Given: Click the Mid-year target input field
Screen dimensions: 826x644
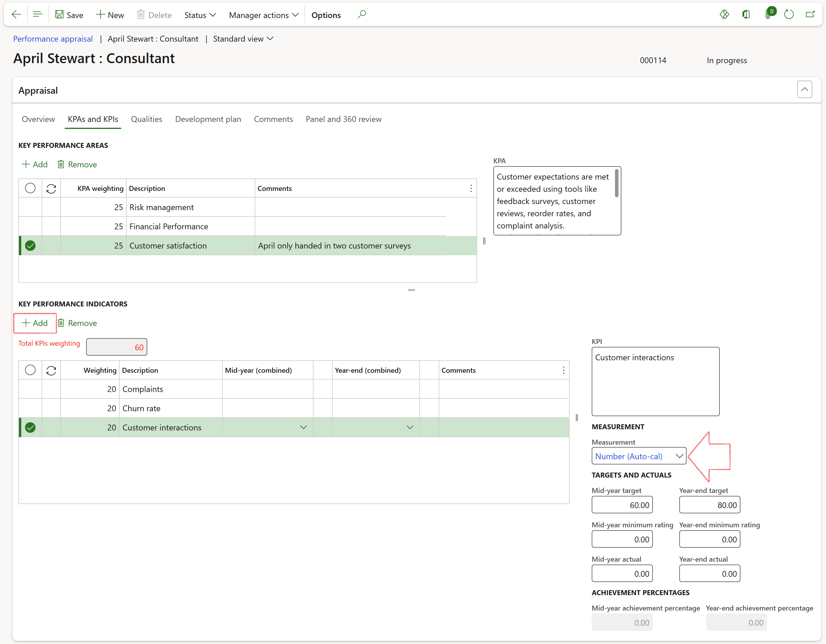Looking at the screenshot, I should 622,505.
